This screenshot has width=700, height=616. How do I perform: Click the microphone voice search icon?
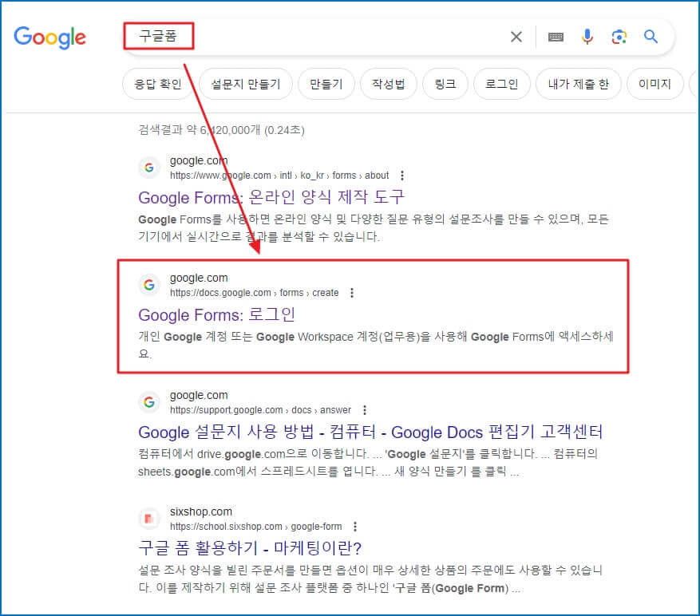pos(587,36)
